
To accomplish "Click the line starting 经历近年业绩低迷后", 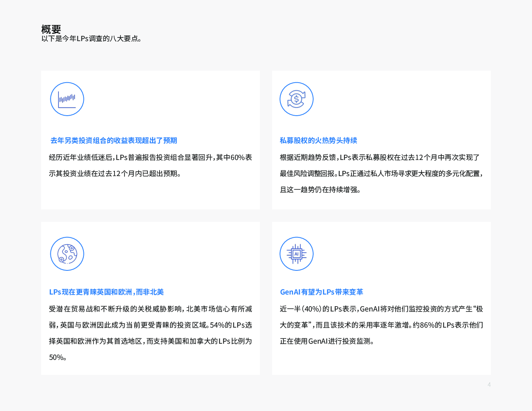I will 150,158.
